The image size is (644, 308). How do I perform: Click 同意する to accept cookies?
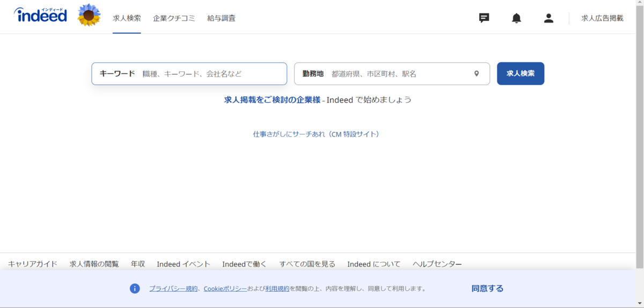(x=487, y=289)
